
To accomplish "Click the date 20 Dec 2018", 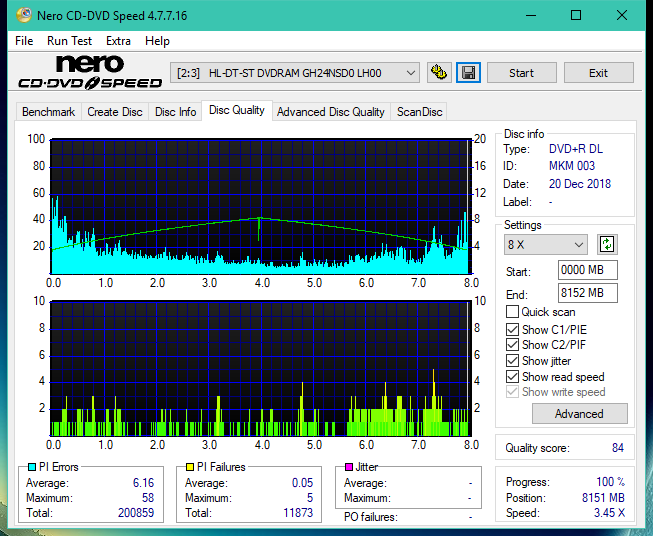I will coord(580,184).
